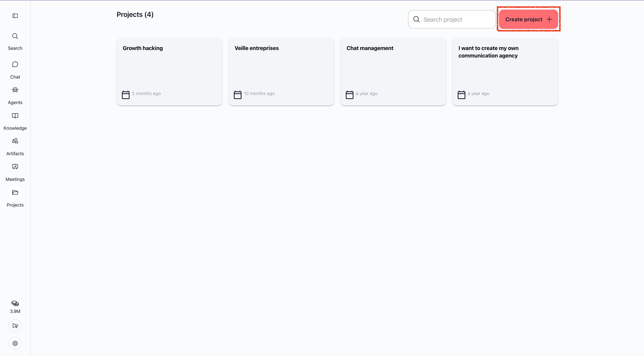The image size is (644, 356).
Task: Click 'a year ago' on Chat management card
Action: pos(366,94)
